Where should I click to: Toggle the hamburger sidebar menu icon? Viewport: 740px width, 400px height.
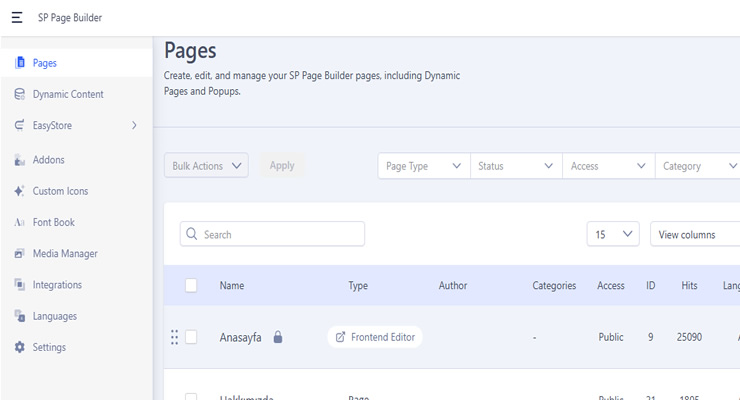tap(17, 17)
